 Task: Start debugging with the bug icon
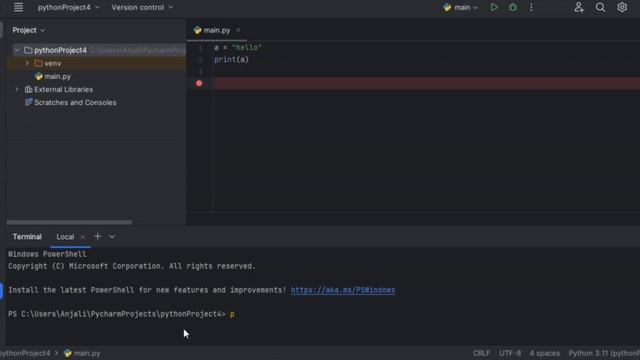[x=513, y=7]
